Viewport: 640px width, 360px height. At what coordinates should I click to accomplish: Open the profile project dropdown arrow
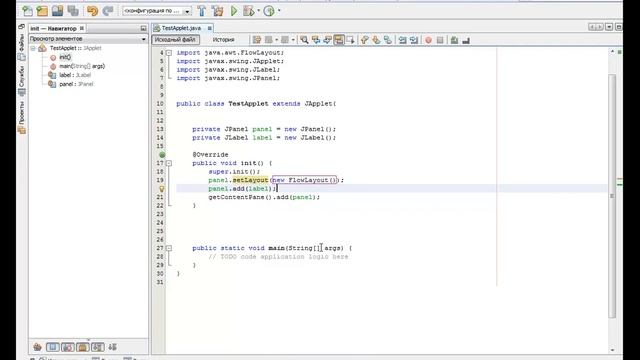(x=279, y=11)
